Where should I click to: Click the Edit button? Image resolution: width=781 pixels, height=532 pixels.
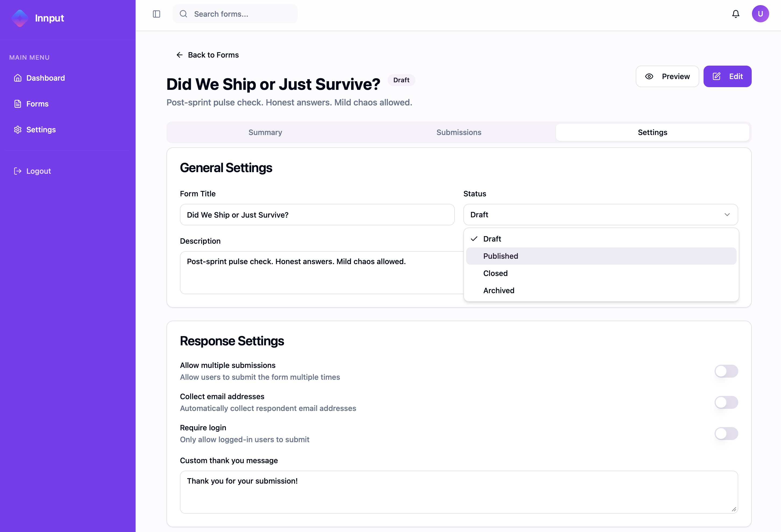tap(727, 76)
